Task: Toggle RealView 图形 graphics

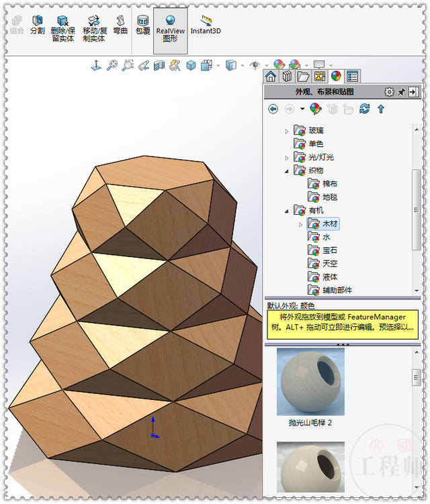Action: [170, 31]
